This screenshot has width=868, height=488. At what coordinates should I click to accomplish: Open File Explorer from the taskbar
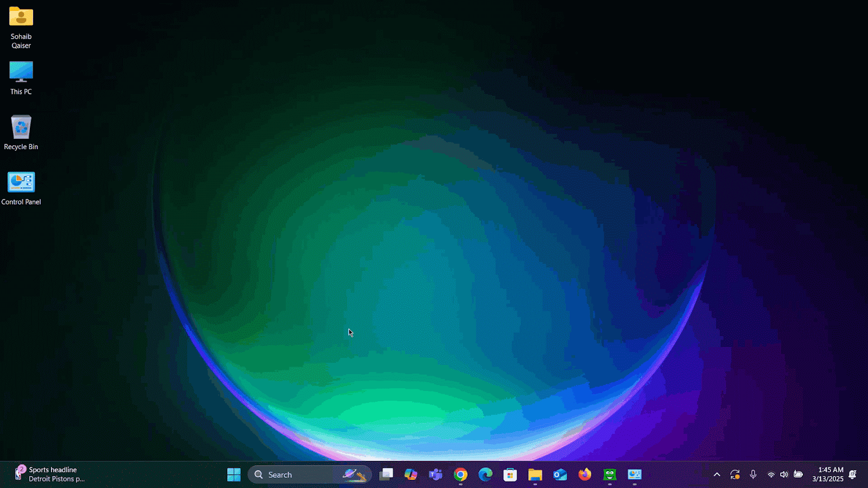[535, 474]
